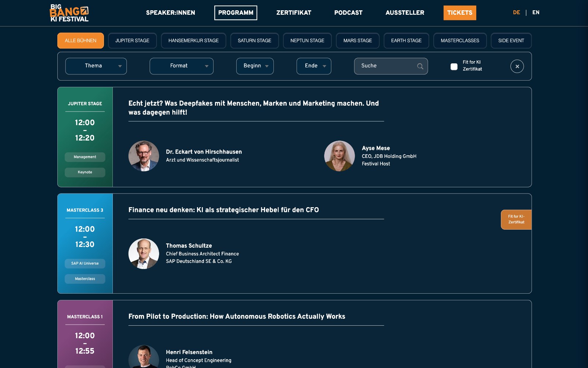
Task: Click the Big Bang KI Festival logo
Action: coord(69,13)
